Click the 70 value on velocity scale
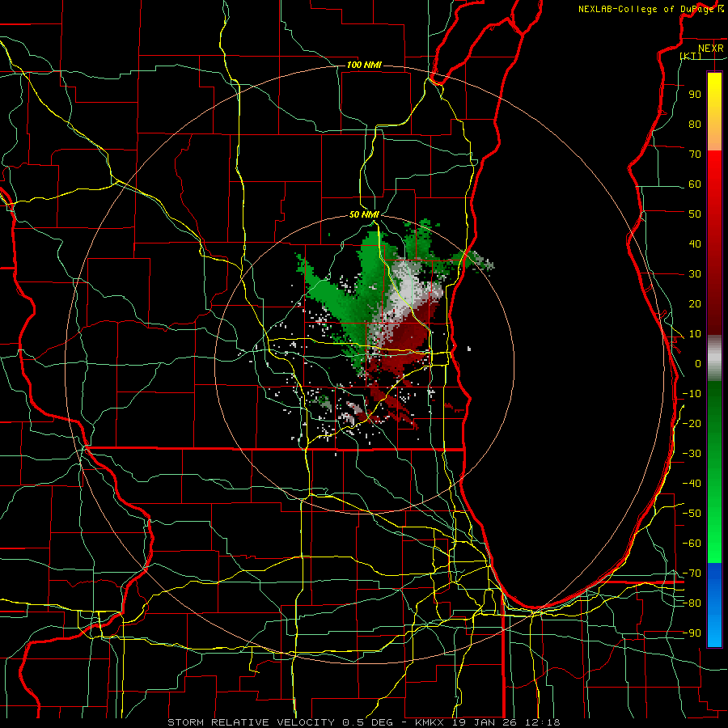Image resolution: width=728 pixels, height=728 pixels. point(695,154)
